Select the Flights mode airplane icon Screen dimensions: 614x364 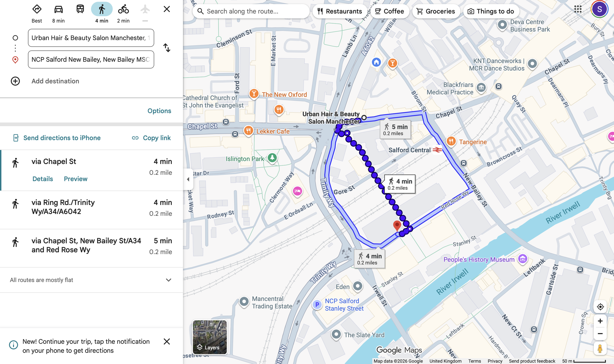click(145, 9)
